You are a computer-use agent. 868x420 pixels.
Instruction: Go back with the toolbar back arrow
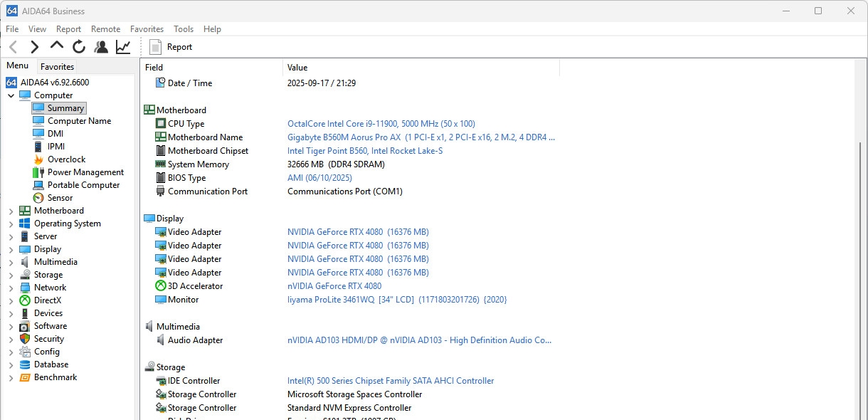(13, 47)
